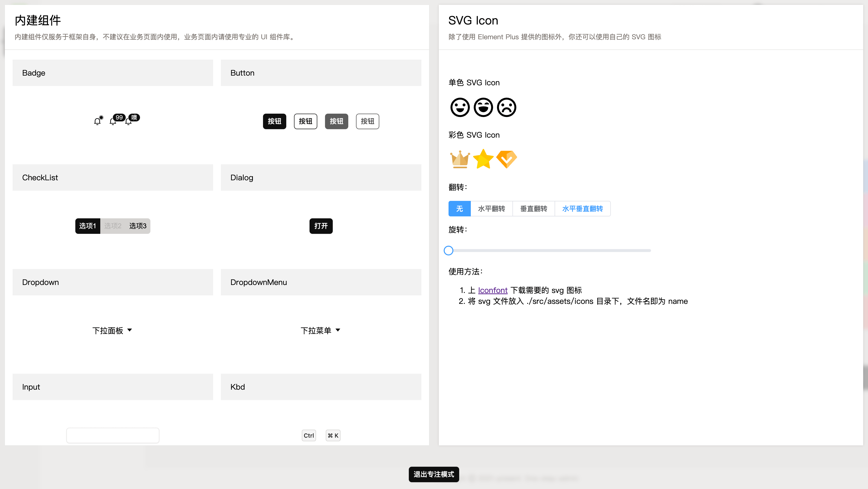This screenshot has height=489, width=868.
Task: Click the yellow star icon
Action: point(483,159)
